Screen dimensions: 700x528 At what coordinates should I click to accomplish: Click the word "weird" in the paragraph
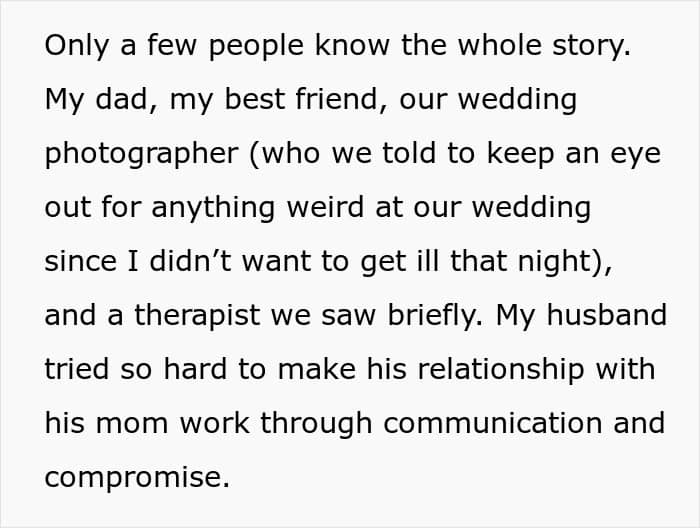click(x=325, y=207)
